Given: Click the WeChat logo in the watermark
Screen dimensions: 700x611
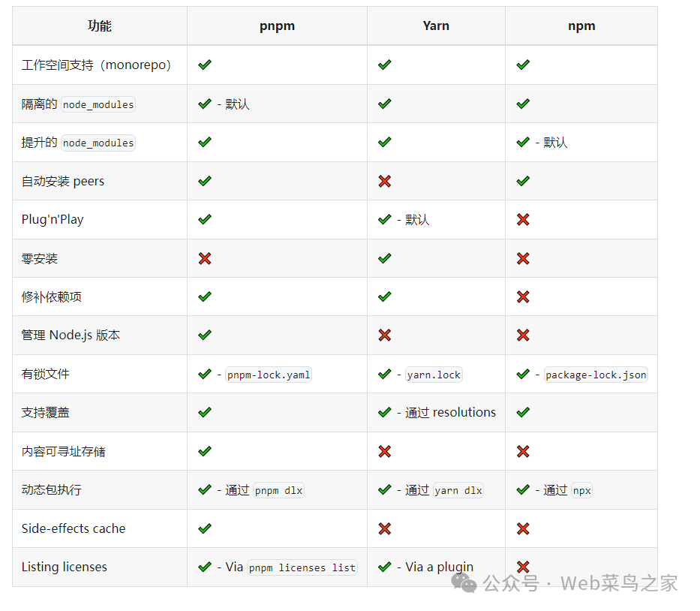Looking at the screenshot, I should point(464,583).
